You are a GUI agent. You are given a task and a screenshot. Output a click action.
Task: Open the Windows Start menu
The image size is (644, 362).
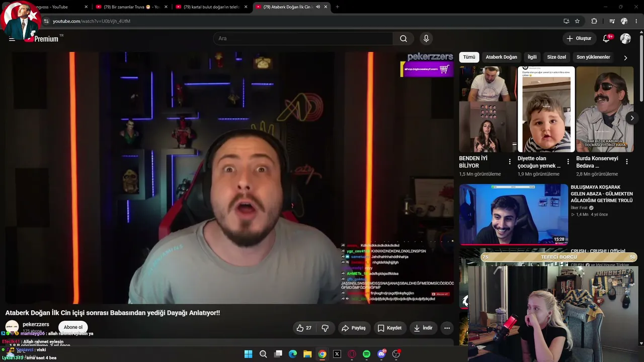coord(248,354)
